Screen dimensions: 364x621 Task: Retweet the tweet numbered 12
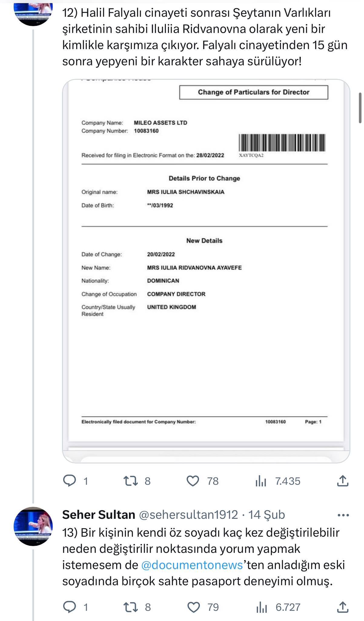pos(131,481)
